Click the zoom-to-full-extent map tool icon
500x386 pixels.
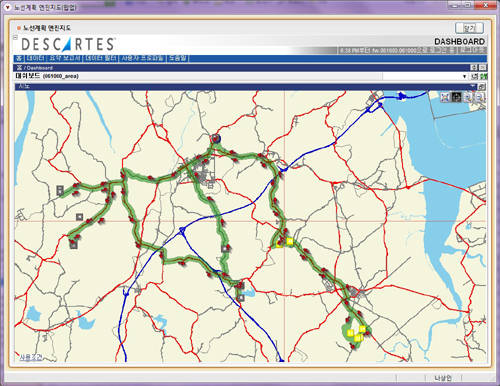tap(445, 97)
